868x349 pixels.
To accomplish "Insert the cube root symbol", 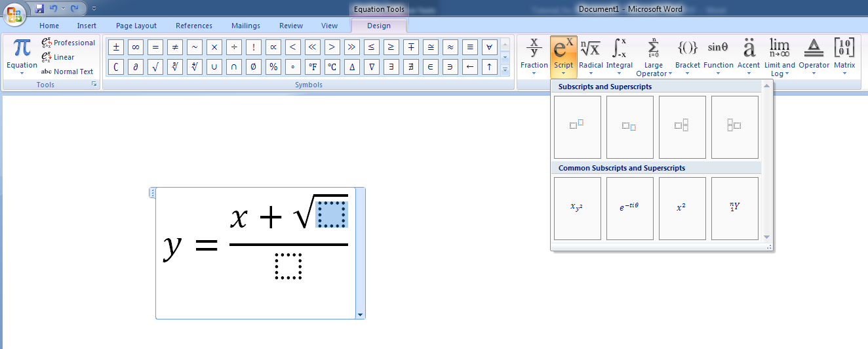I will (175, 67).
